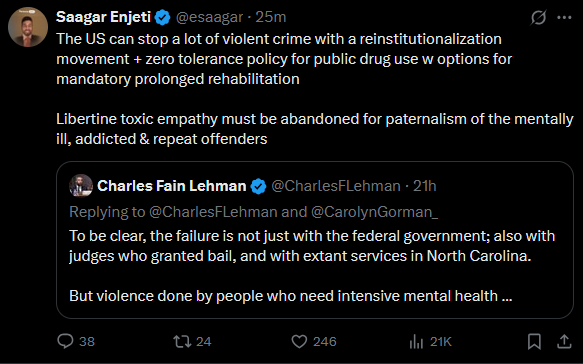Like the post with heart icon

[x=299, y=341]
